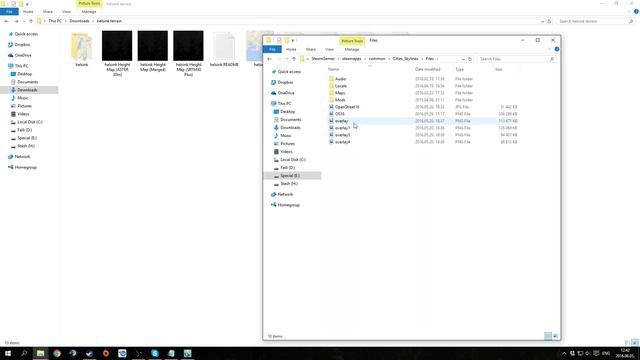The image size is (640, 360).
Task: Click Downloads in helsinki terrain breadcrumb
Action: [79, 21]
